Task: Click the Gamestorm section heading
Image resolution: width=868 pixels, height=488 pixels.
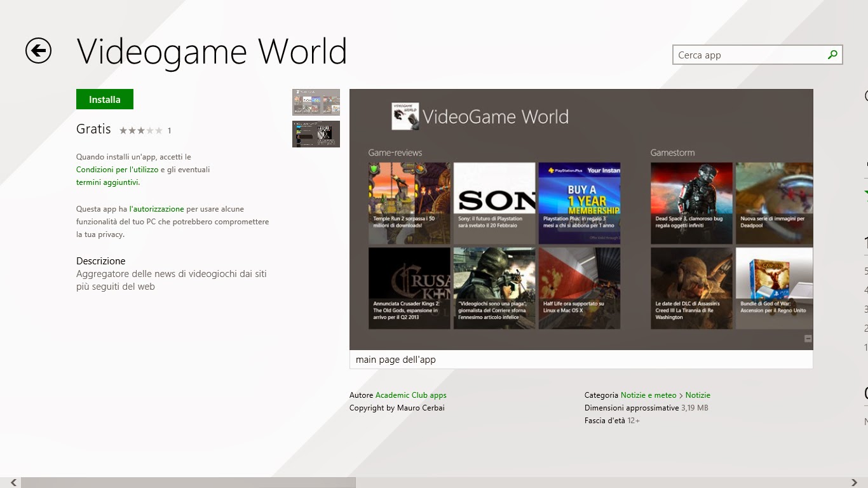Action: click(x=672, y=152)
